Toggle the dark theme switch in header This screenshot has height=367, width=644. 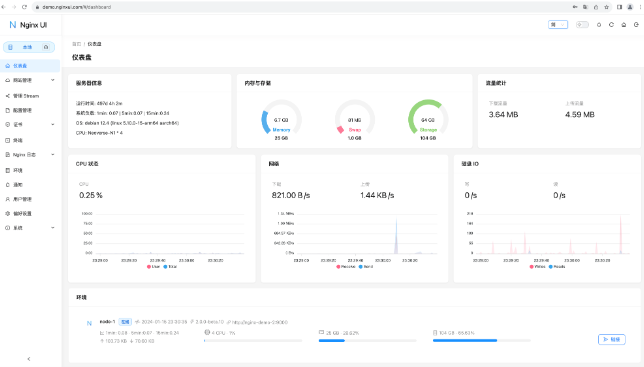point(582,25)
